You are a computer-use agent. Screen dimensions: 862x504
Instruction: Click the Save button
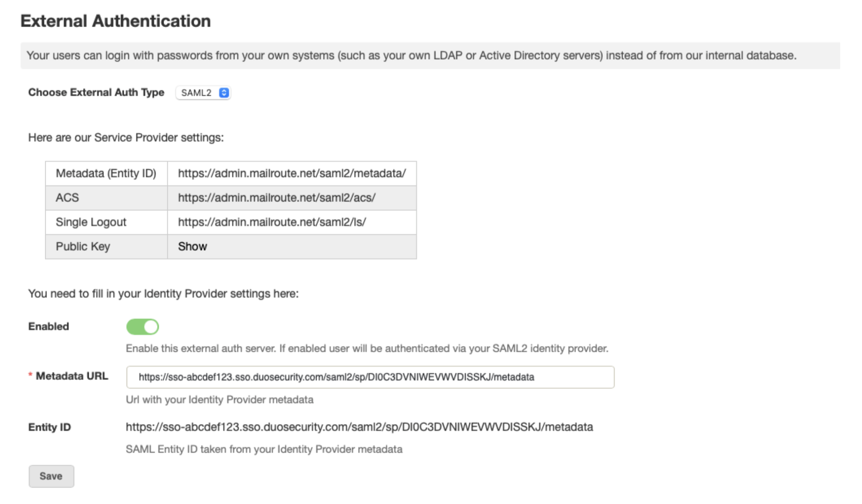[51, 476]
